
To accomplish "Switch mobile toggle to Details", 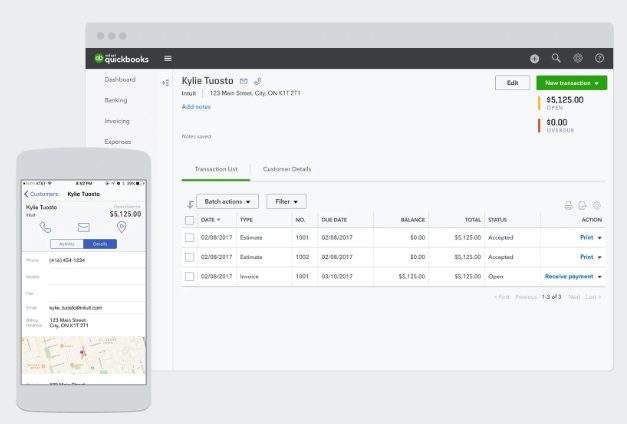I will pyautogui.click(x=100, y=244).
